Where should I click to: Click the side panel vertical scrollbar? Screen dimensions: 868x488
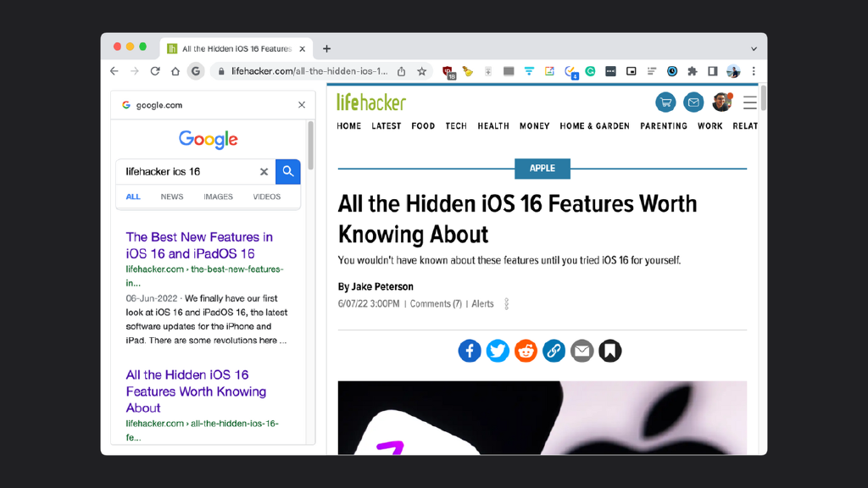[x=310, y=146]
